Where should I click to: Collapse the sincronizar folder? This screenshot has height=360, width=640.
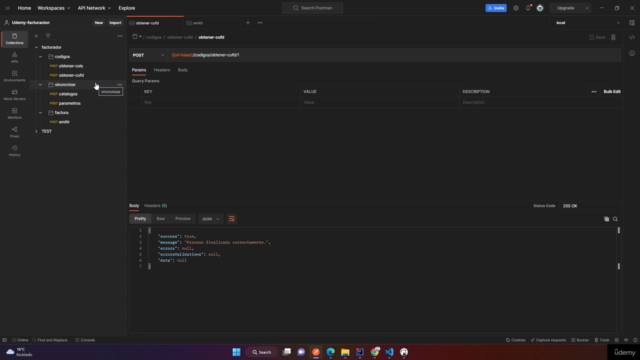[x=40, y=84]
